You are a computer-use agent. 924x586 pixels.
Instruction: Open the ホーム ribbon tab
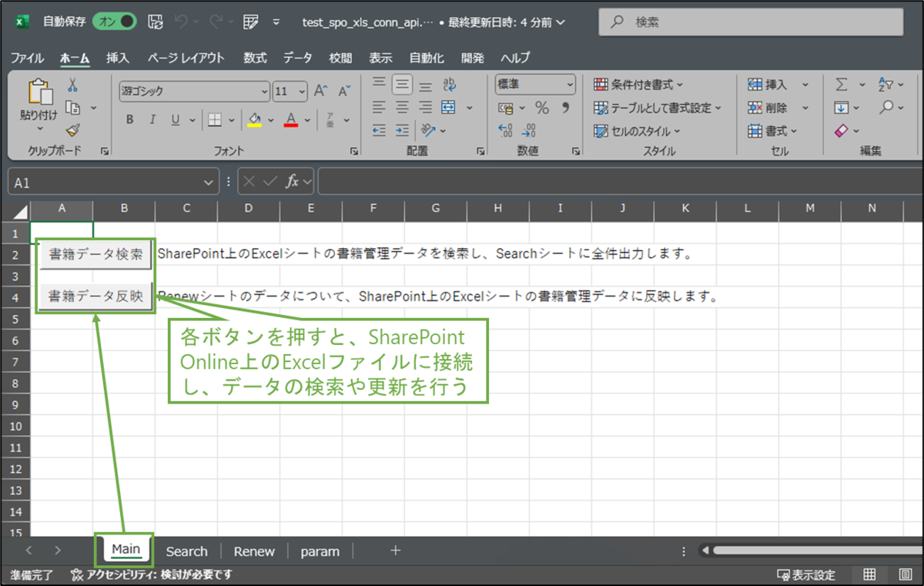click(x=75, y=58)
